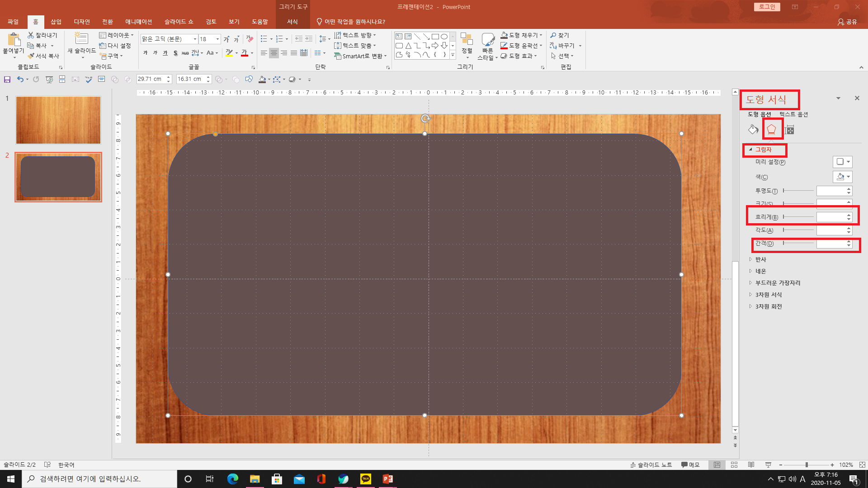Screen dimensions: 868x488
Task: Select slide 1 thumbnail
Action: pyautogui.click(x=58, y=120)
